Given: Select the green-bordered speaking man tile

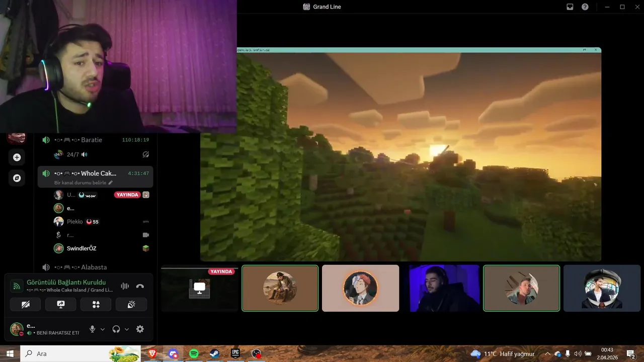Looking at the screenshot, I should click(521, 288).
